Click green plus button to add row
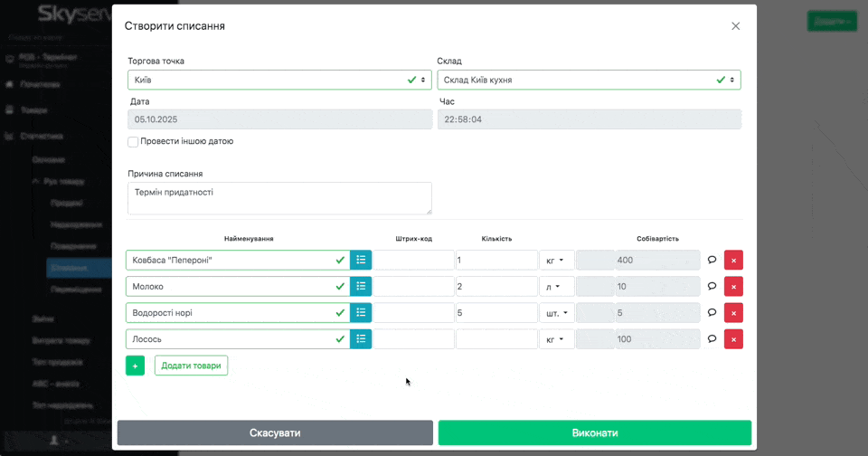Viewport: 868px width, 456px height. (x=135, y=366)
